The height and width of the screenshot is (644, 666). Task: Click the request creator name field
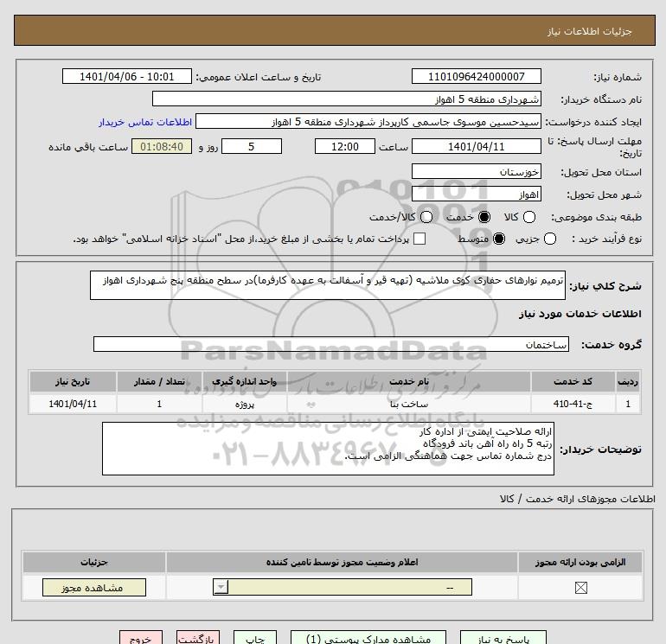click(368, 121)
